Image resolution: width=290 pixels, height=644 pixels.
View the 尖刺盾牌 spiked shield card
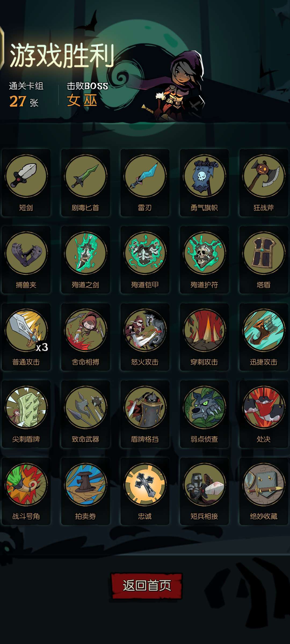click(26, 414)
